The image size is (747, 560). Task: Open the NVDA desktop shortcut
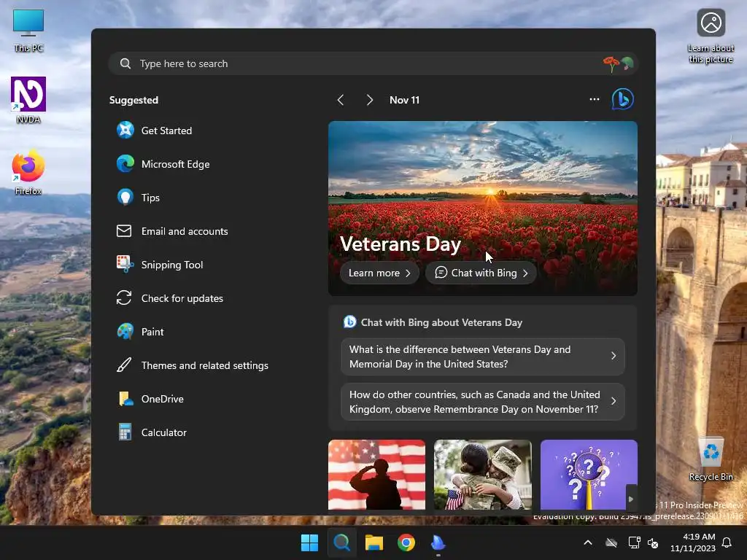pos(28,100)
